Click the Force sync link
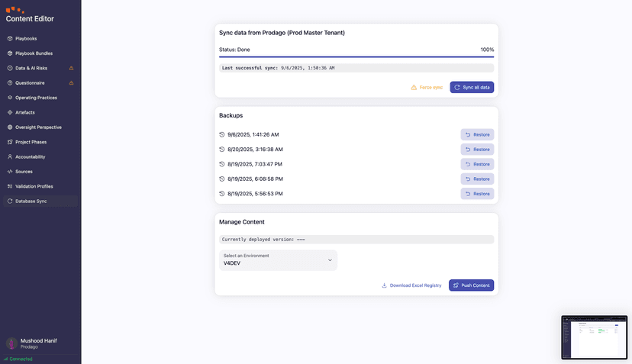 click(x=427, y=88)
